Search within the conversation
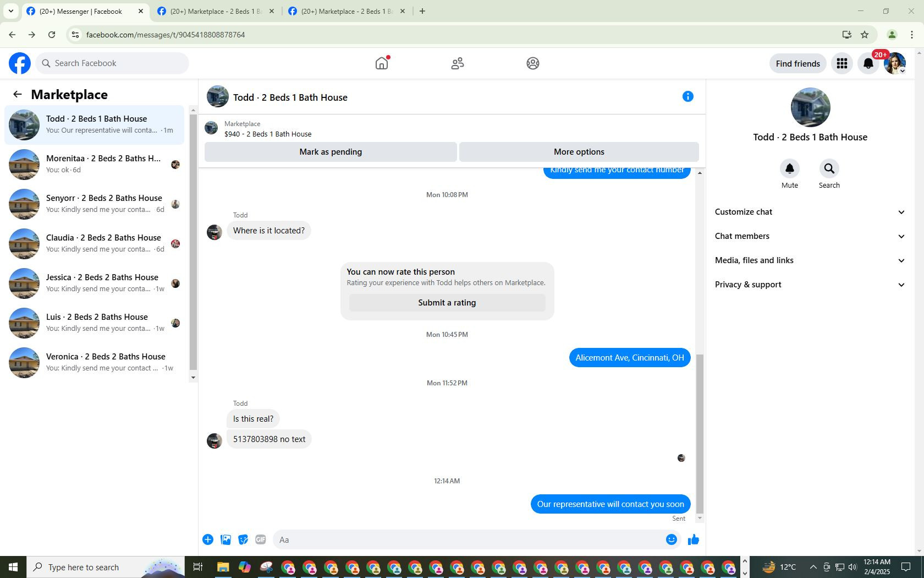This screenshot has width=924, height=578. click(829, 168)
